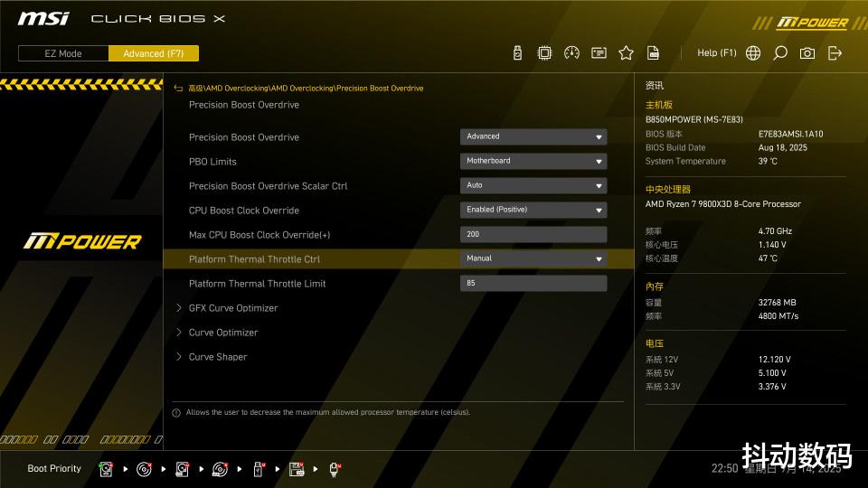Click the 32768 MB memory capacity value

778,303
